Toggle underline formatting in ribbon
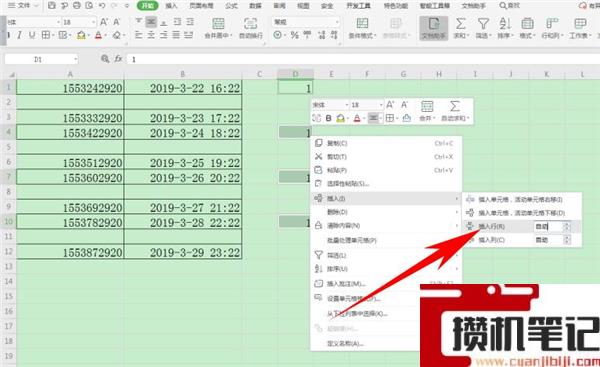This screenshot has height=367, width=600. pos(32,35)
